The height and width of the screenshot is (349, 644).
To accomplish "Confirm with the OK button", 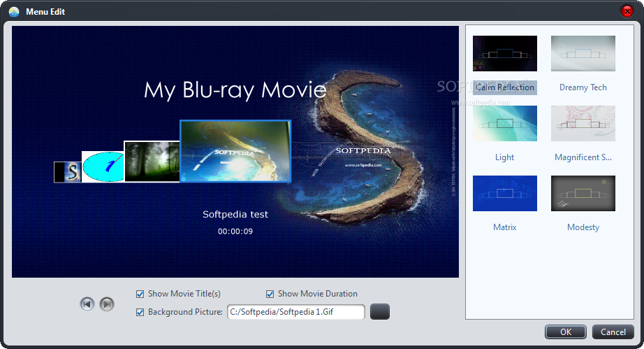I will [x=566, y=332].
